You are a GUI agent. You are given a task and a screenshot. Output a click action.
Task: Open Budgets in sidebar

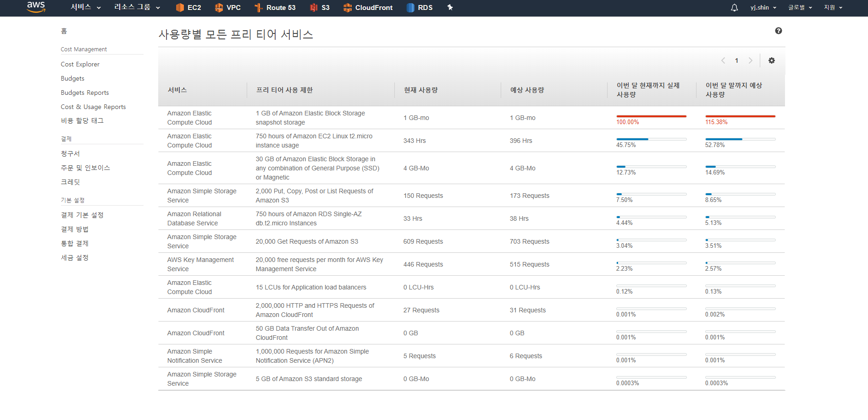72,78
